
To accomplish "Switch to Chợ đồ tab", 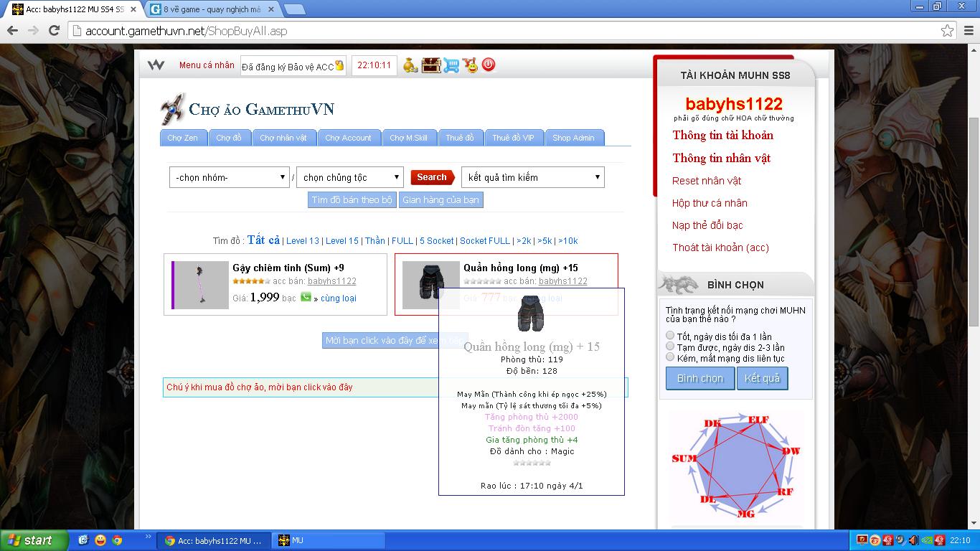I will (229, 138).
